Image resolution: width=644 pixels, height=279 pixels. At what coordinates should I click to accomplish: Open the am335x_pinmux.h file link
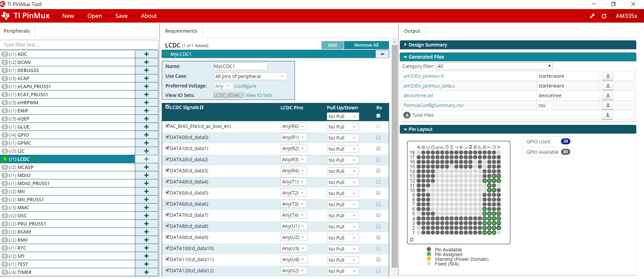(x=423, y=76)
